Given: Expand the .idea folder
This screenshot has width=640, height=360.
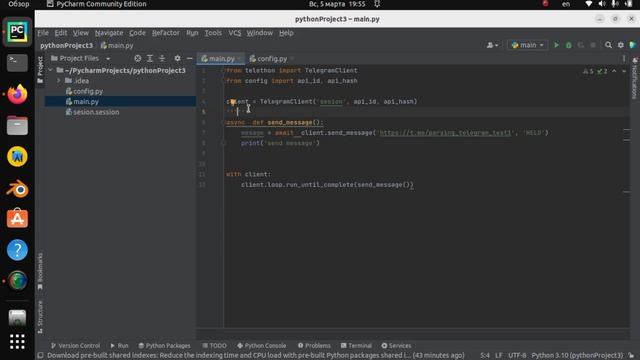Looking at the screenshot, I should [x=59, y=81].
